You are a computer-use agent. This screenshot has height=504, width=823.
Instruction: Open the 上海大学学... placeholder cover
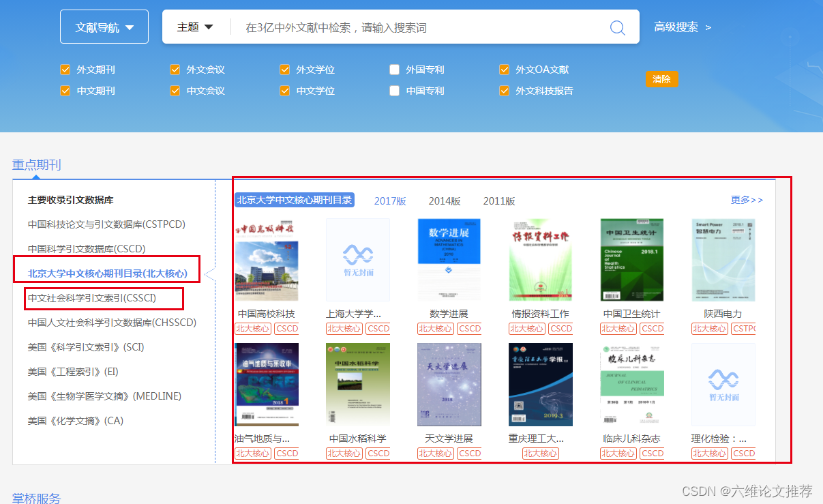coord(358,260)
